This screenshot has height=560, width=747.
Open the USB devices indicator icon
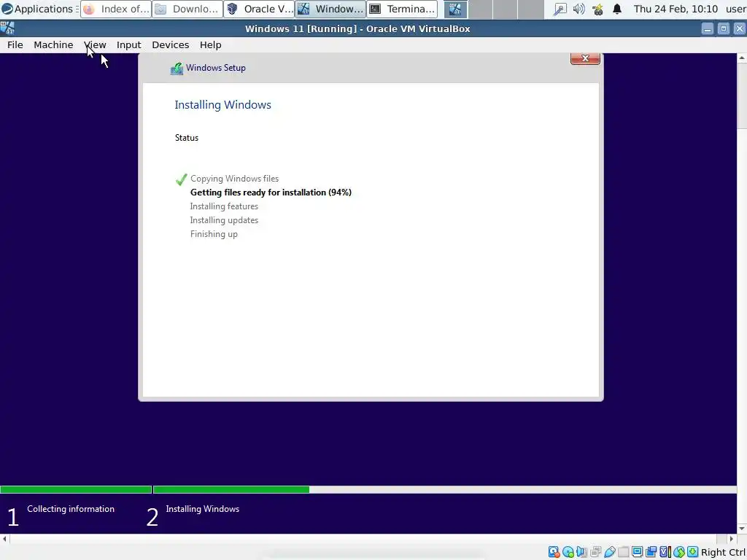610,553
